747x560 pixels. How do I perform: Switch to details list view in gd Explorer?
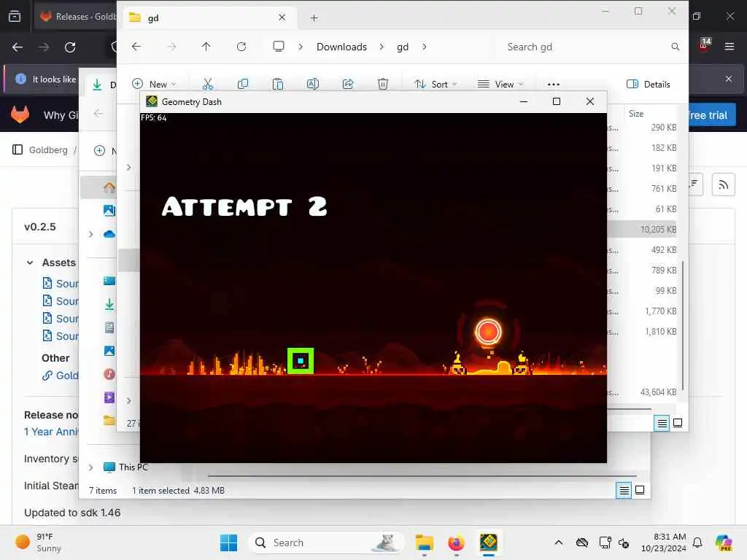click(662, 423)
